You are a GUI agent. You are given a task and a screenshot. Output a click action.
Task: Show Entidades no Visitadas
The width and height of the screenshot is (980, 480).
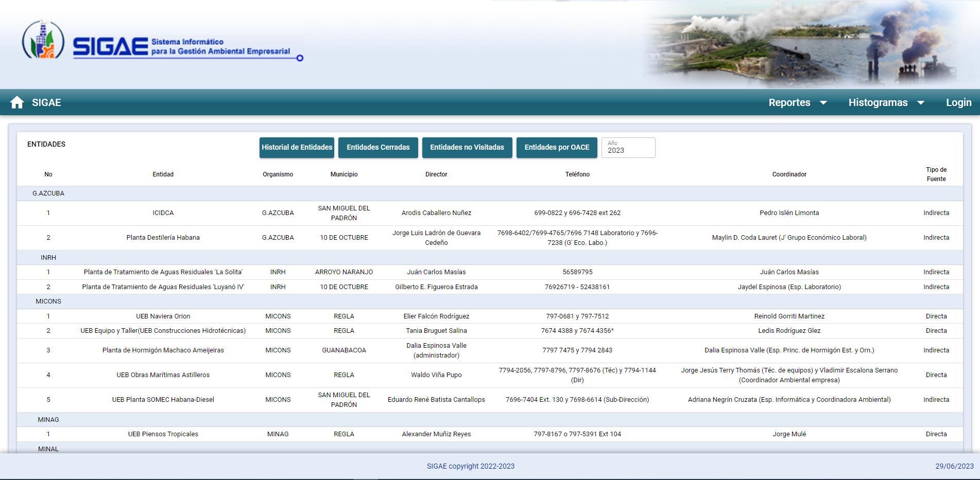pyautogui.click(x=467, y=147)
